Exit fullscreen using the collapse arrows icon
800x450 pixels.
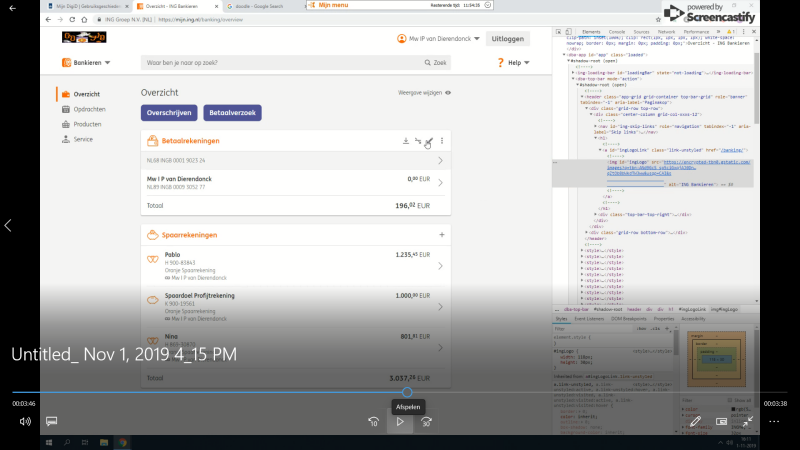747,422
